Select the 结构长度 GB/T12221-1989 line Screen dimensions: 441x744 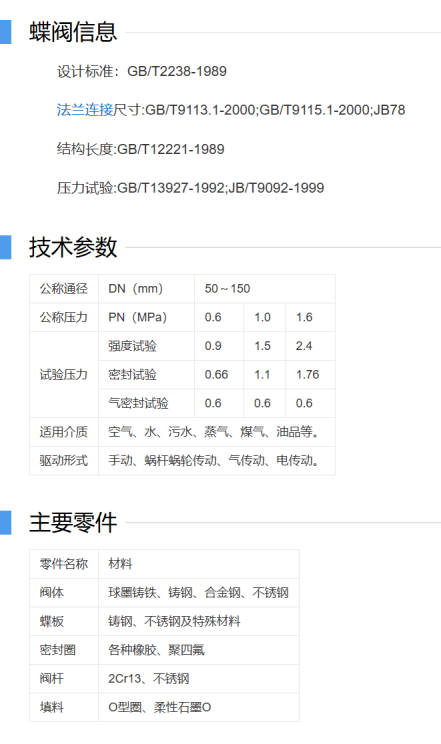141,149
